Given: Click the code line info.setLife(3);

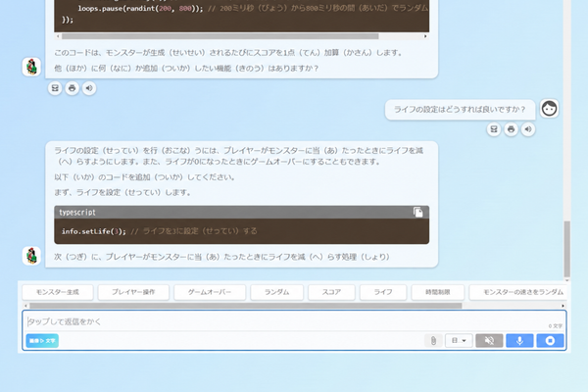Looking at the screenshot, I should 94,231.
